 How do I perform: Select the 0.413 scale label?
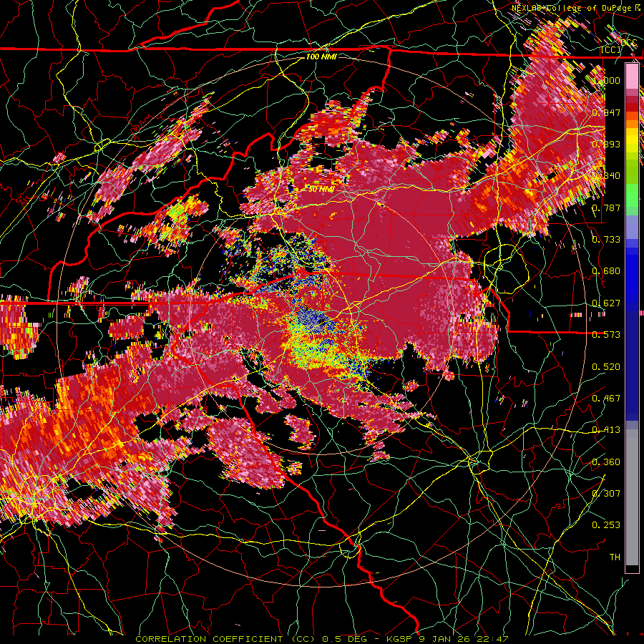606,430
